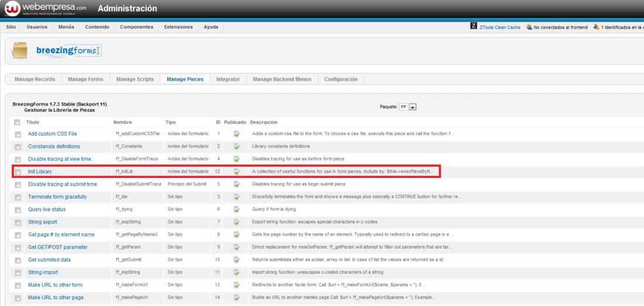The width and height of the screenshot is (644, 306).
Task: Click the webempresa logo icon
Action: pyautogui.click(x=13, y=9)
